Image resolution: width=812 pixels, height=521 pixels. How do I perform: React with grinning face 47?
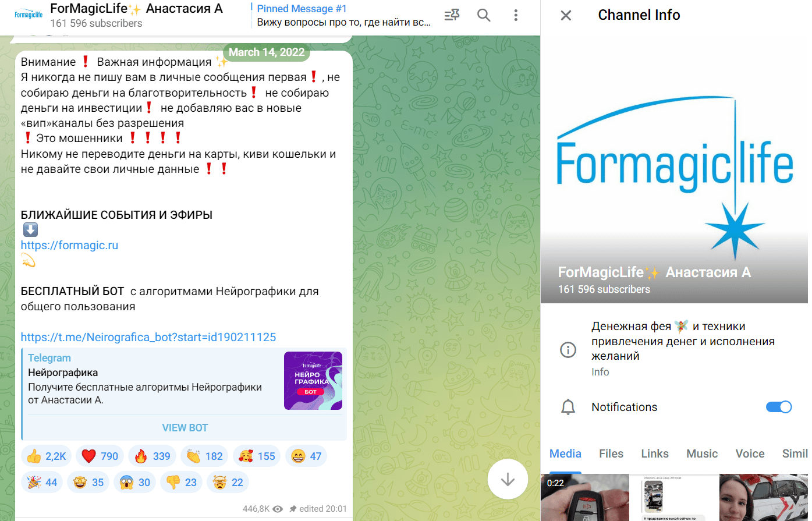coord(306,456)
